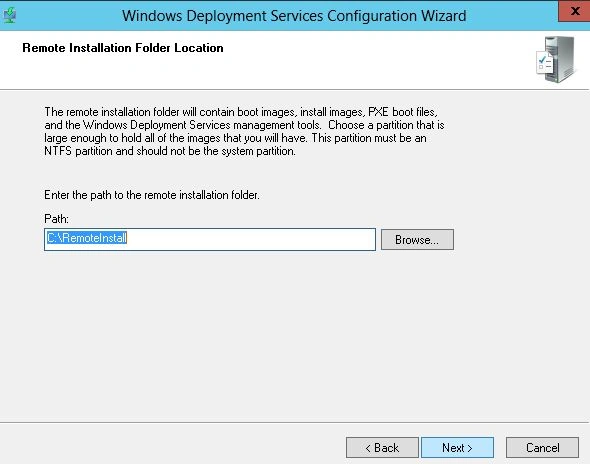
Task: Go back with the Back button
Action: [x=382, y=447]
